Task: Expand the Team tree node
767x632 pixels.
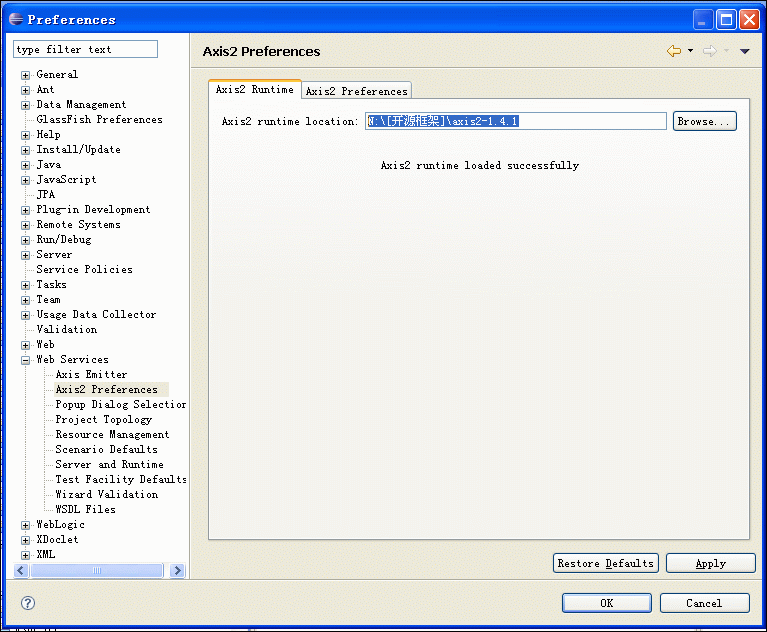Action: pos(25,300)
